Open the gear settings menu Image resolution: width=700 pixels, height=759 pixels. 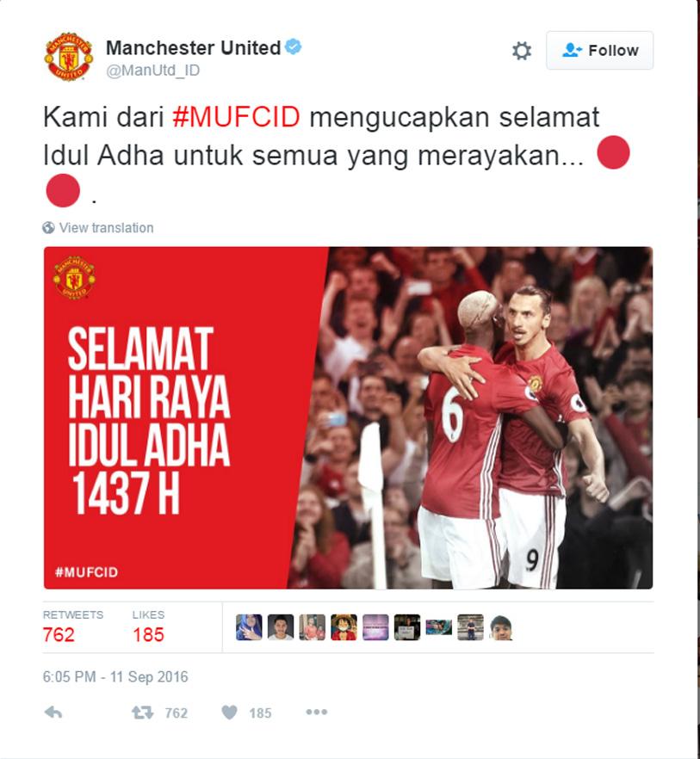[x=522, y=51]
